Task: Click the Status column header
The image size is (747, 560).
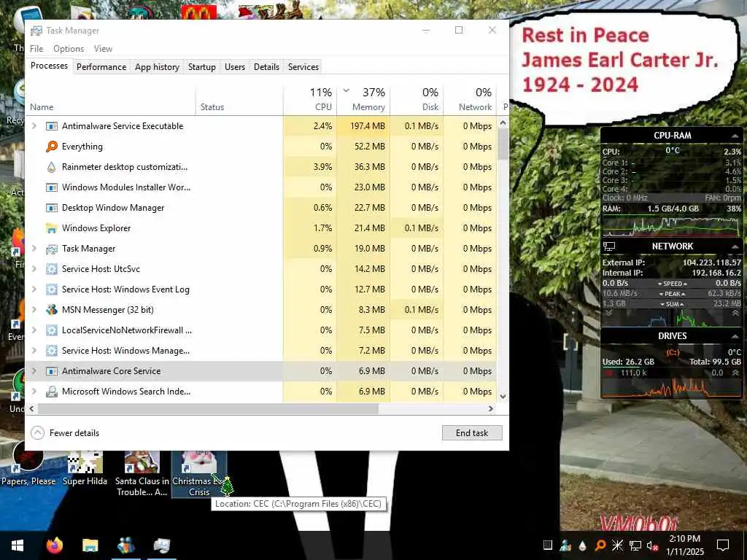Action: [x=239, y=100]
